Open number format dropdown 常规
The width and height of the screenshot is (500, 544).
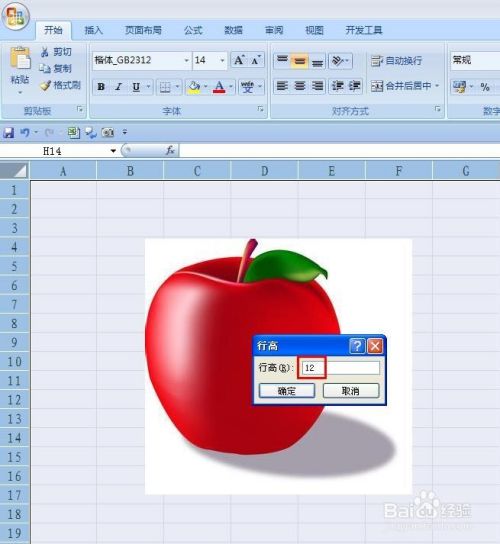[x=475, y=60]
